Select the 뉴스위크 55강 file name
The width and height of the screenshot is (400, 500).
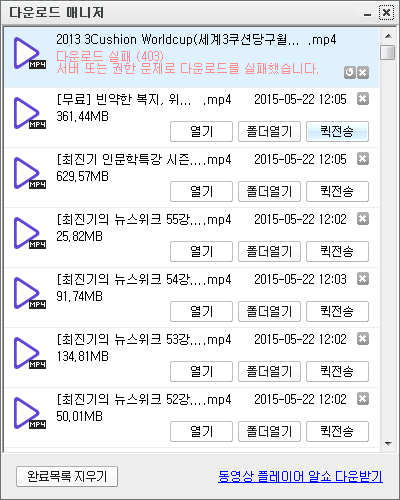pos(143,219)
